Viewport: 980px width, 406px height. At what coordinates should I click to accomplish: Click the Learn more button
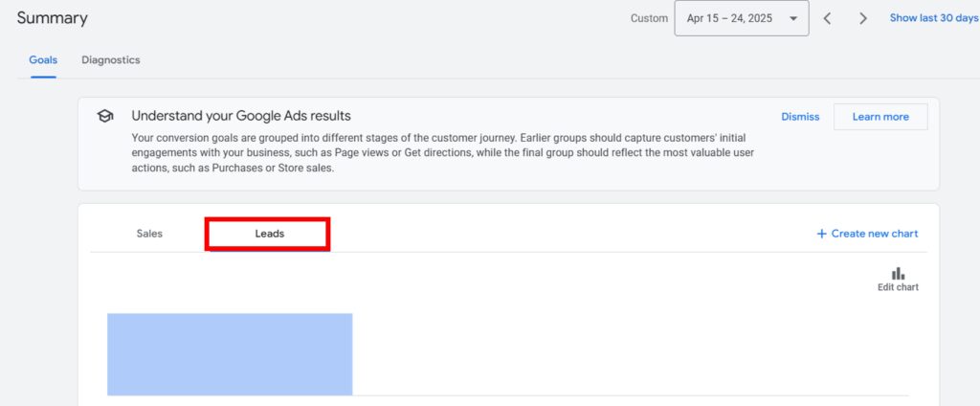880,117
